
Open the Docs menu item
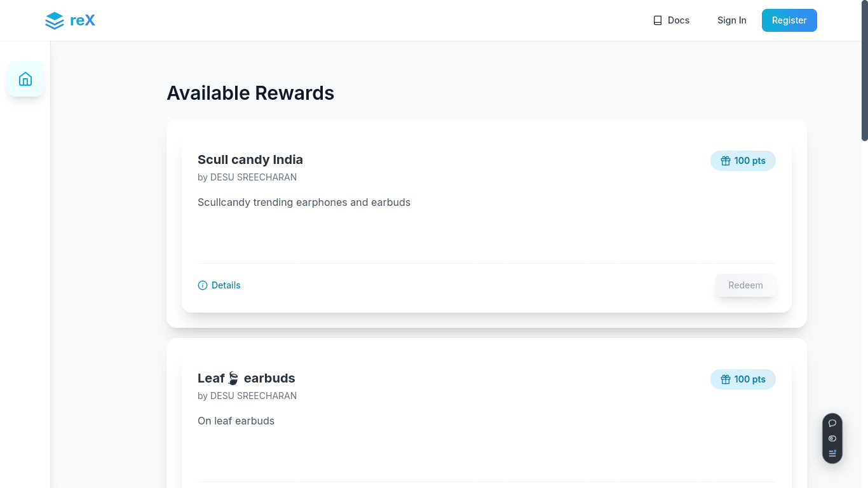tap(671, 20)
